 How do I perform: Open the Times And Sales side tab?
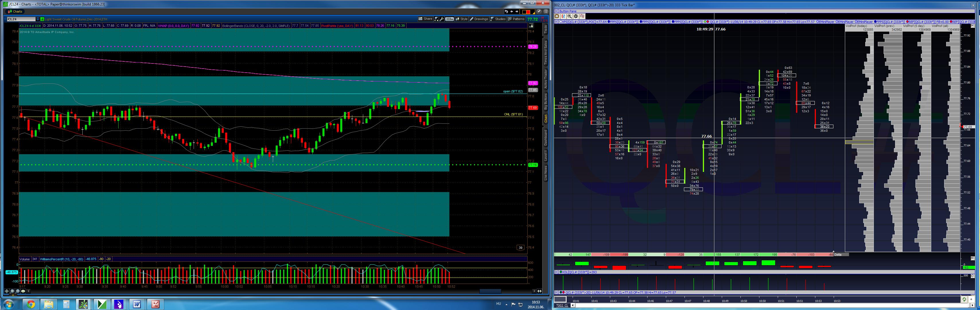(x=546, y=52)
